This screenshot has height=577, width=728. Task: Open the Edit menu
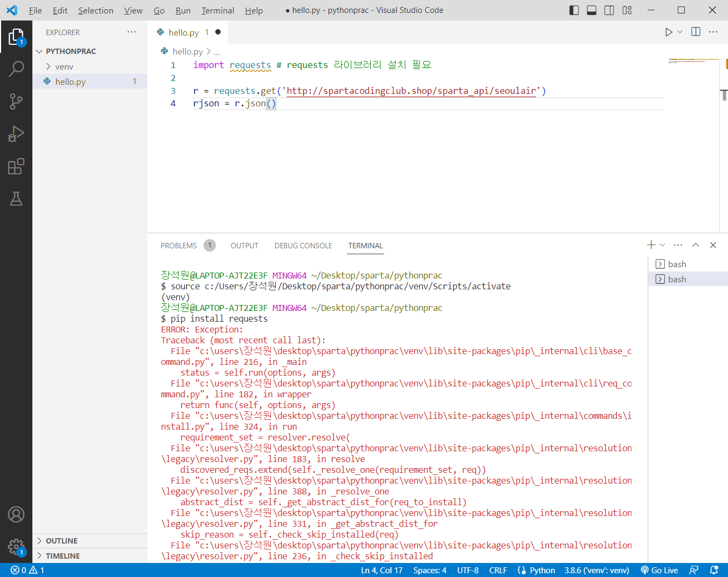click(60, 10)
